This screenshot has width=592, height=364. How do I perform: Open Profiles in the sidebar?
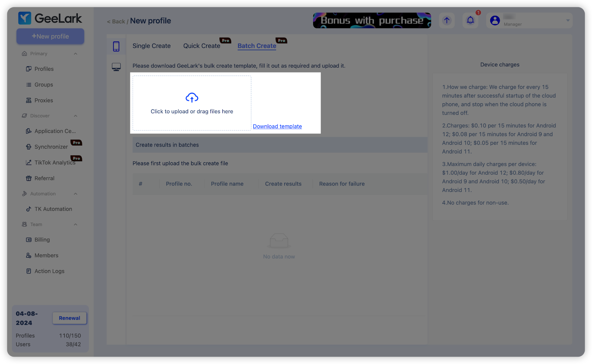pyautogui.click(x=44, y=69)
